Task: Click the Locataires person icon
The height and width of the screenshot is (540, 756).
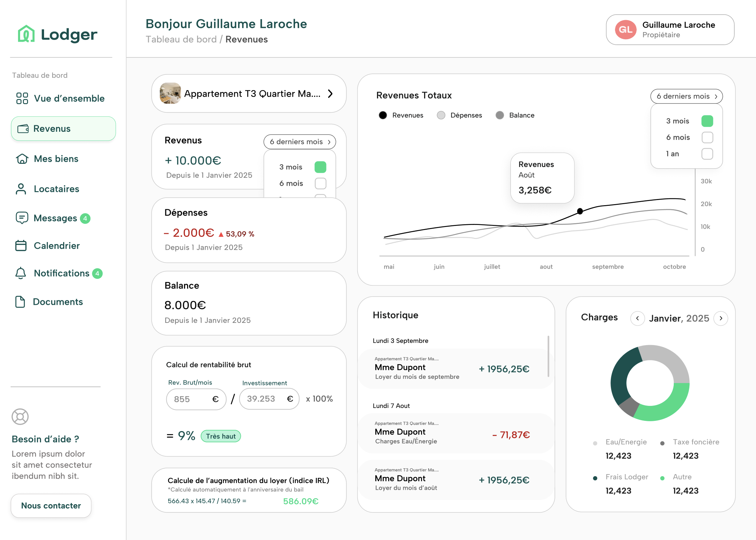Action: [21, 189]
